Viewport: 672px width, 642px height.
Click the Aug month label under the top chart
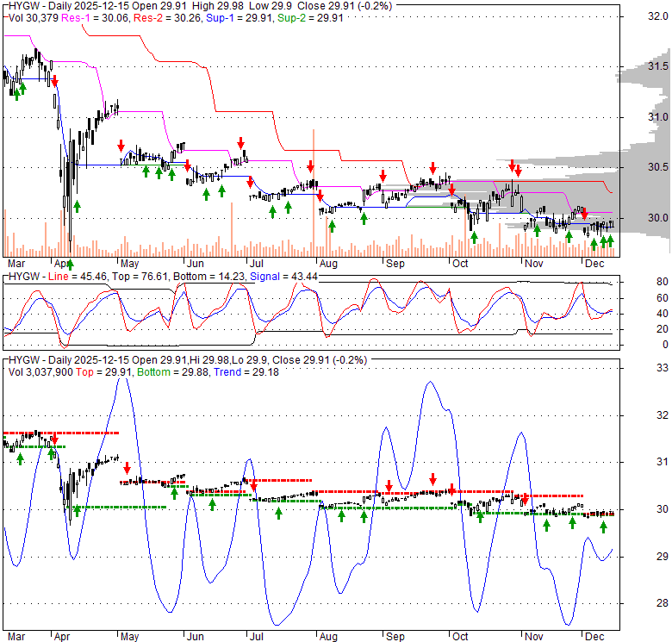327,262
